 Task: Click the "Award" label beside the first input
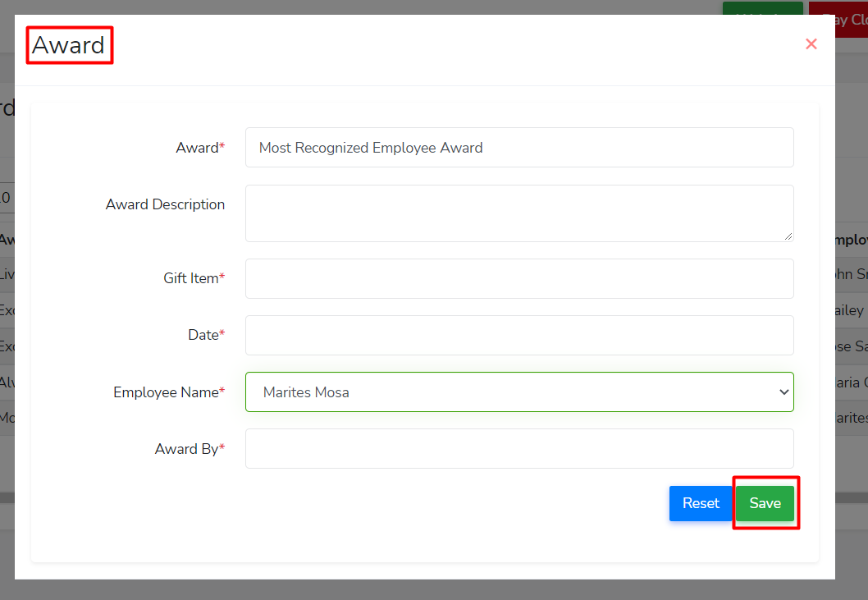197,148
